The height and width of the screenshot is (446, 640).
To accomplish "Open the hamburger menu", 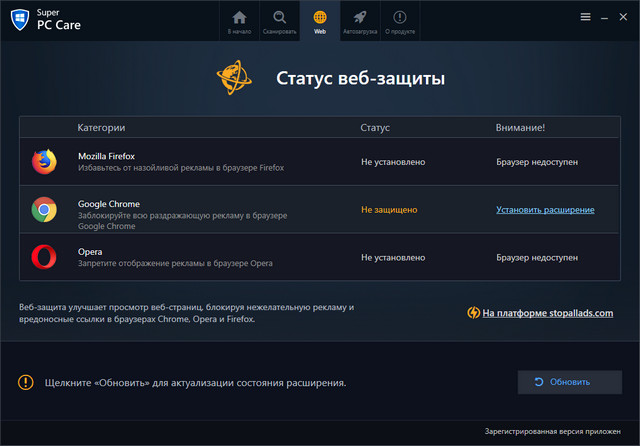I will [585, 17].
